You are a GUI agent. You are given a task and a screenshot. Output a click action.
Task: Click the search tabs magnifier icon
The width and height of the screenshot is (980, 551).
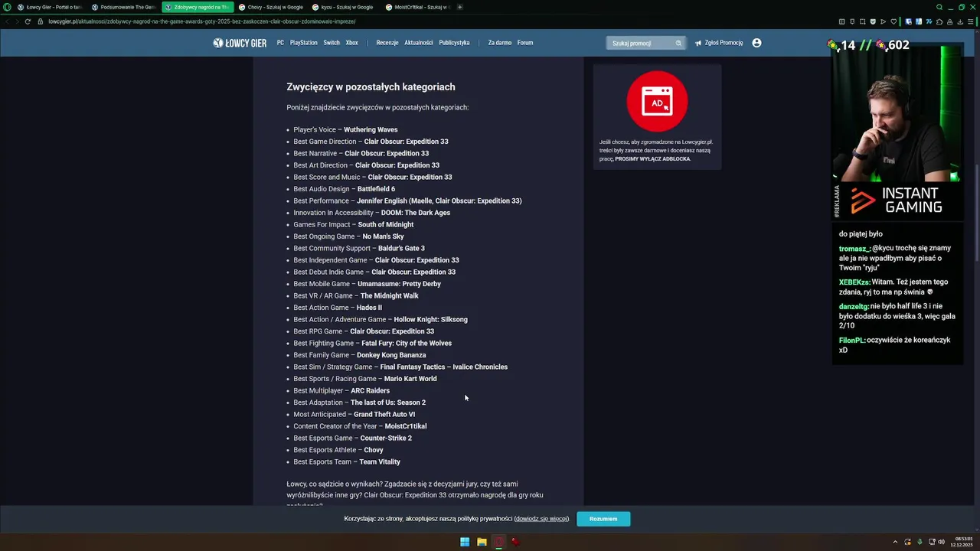939,7
